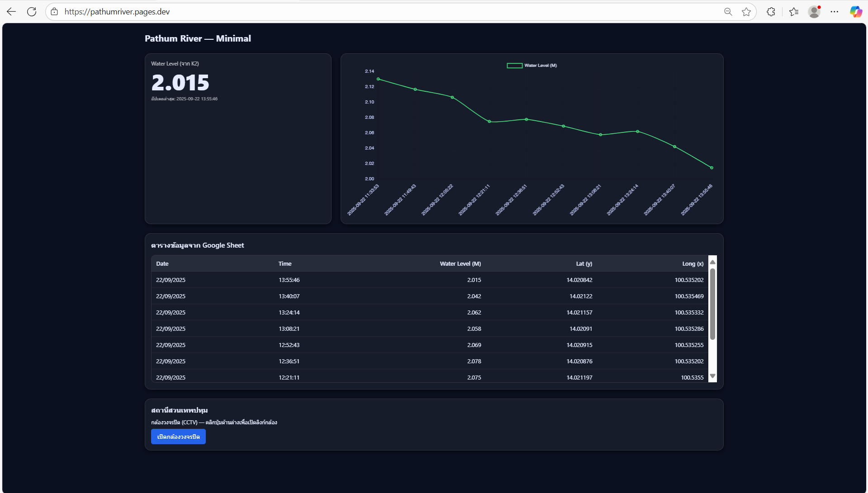Open the zoom magnifier in address bar
Image resolution: width=868 pixels, height=493 pixels.
[x=728, y=12]
